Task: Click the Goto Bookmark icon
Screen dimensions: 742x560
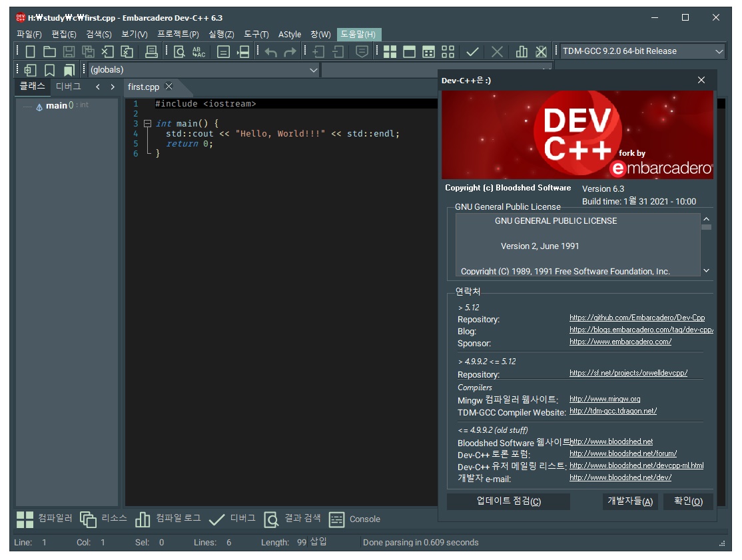Action: coord(69,70)
